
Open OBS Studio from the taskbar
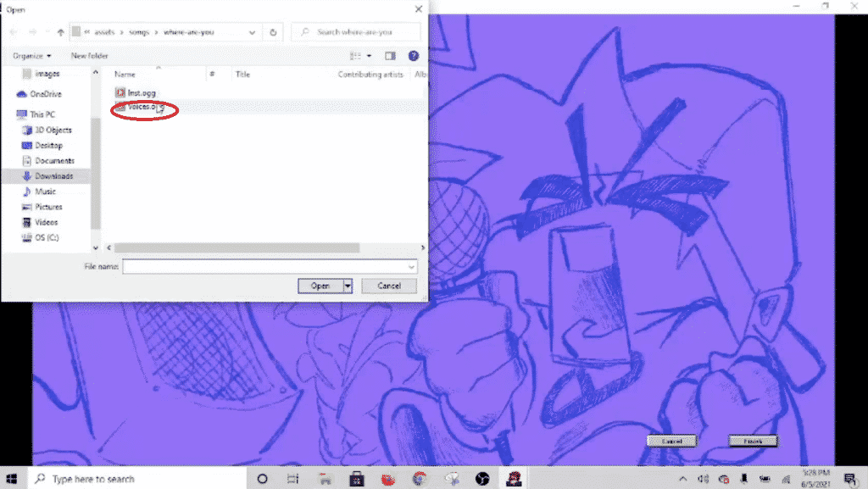click(481, 479)
